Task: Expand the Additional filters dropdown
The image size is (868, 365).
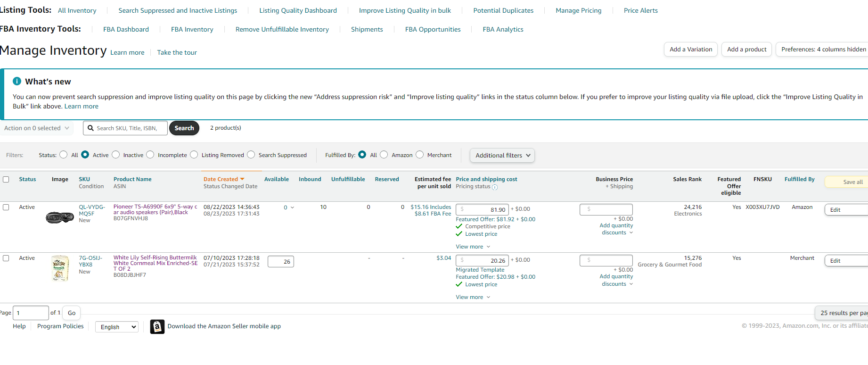Action: point(502,156)
